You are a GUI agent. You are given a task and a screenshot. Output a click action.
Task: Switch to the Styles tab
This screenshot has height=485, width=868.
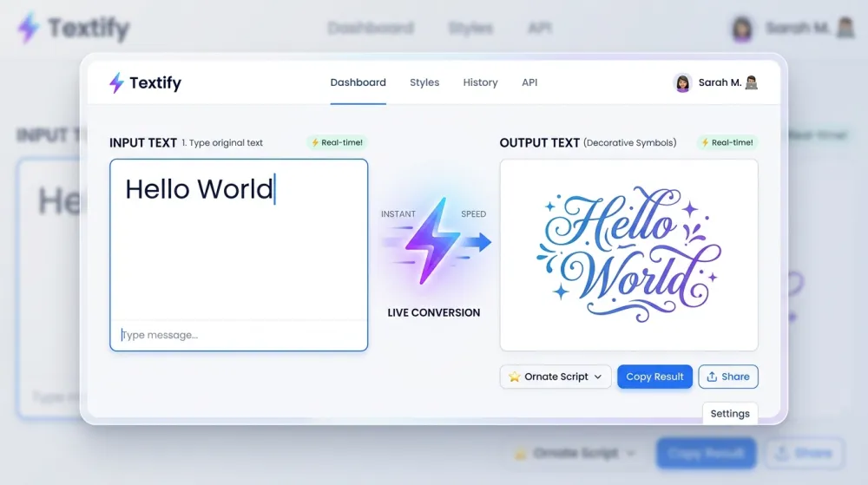(424, 82)
